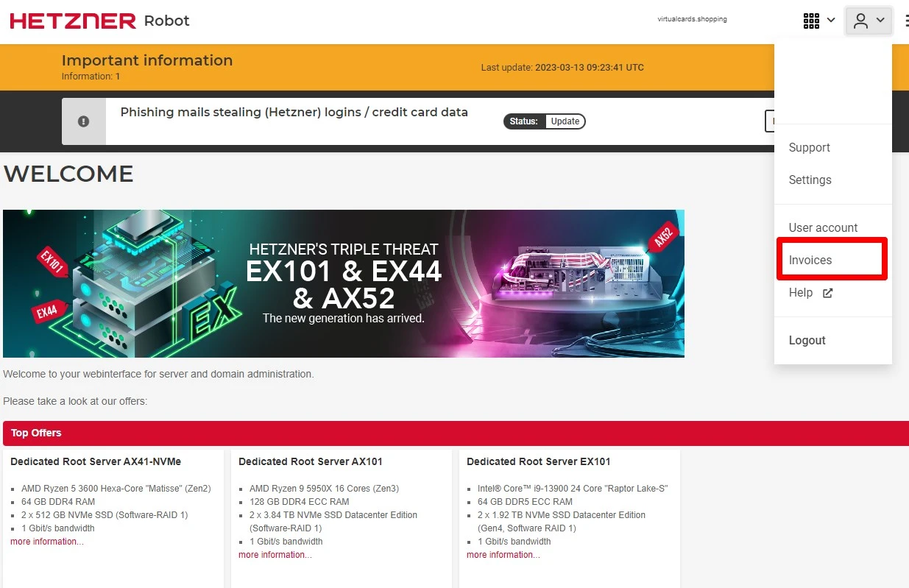
Task: Click the 'Information: 1' counter text
Action: (x=91, y=77)
